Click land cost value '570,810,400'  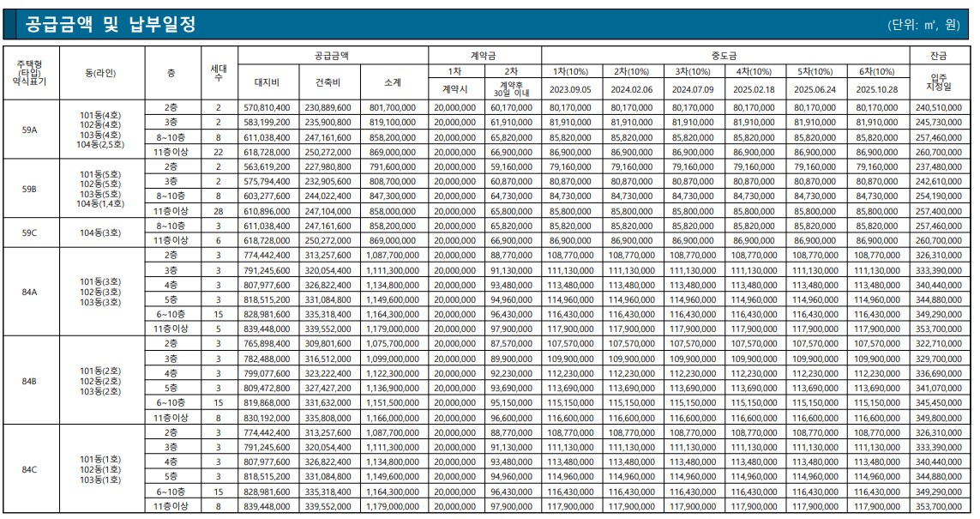tap(267, 107)
